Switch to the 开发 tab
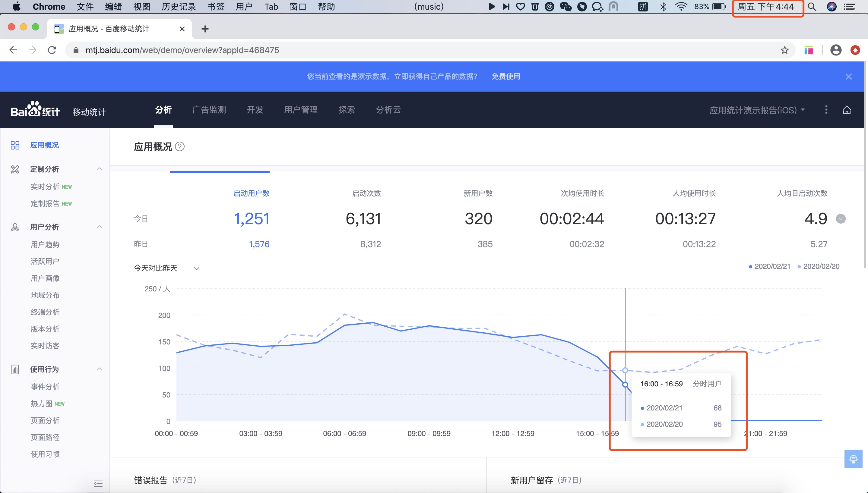The image size is (868, 493). pos(255,110)
